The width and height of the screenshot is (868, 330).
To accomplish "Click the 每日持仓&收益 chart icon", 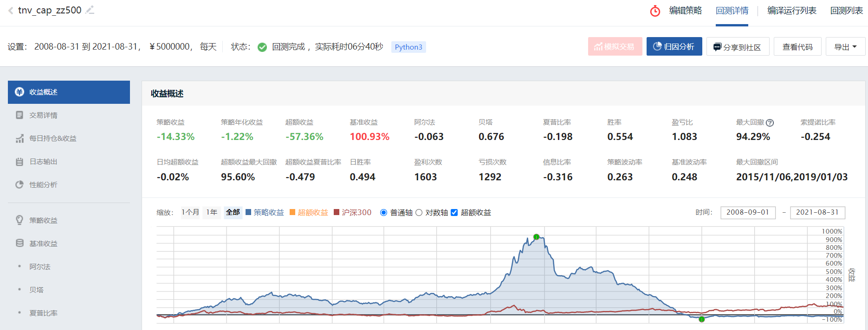I will [x=19, y=138].
